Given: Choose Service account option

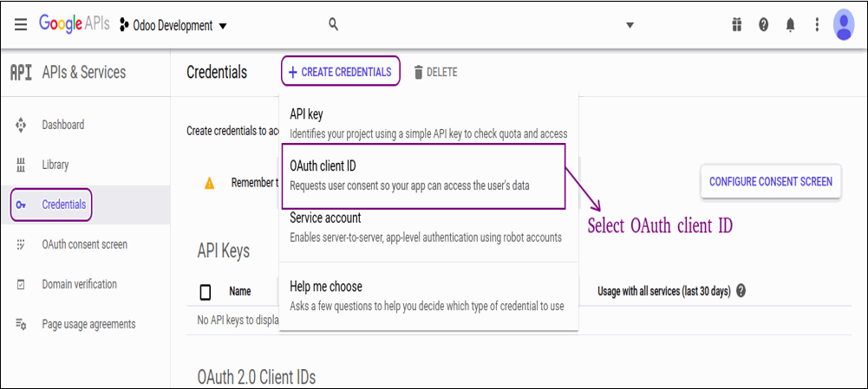Looking at the screenshot, I should 429,227.
